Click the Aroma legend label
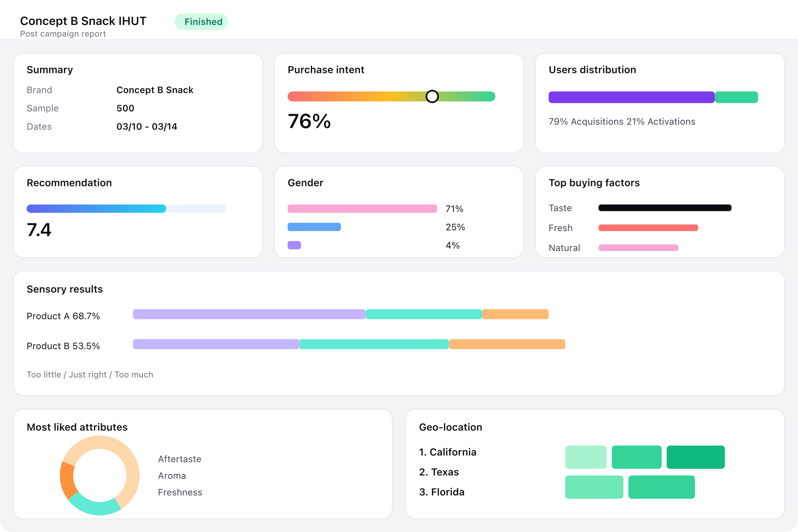The image size is (798, 532). 172,476
